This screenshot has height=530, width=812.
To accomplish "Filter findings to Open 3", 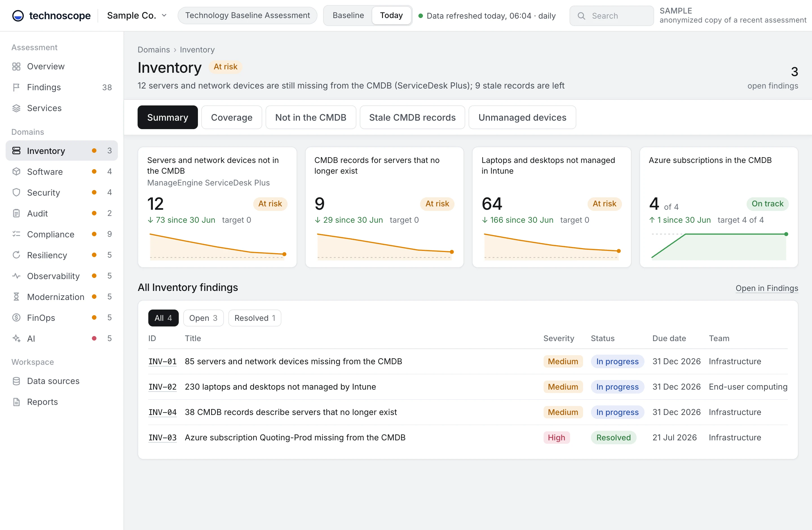I will [x=203, y=318].
